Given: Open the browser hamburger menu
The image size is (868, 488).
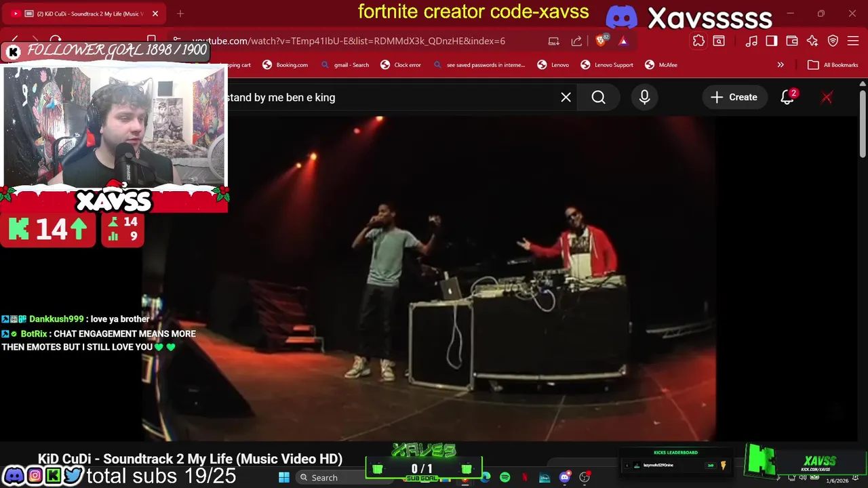Looking at the screenshot, I should pyautogui.click(x=853, y=41).
